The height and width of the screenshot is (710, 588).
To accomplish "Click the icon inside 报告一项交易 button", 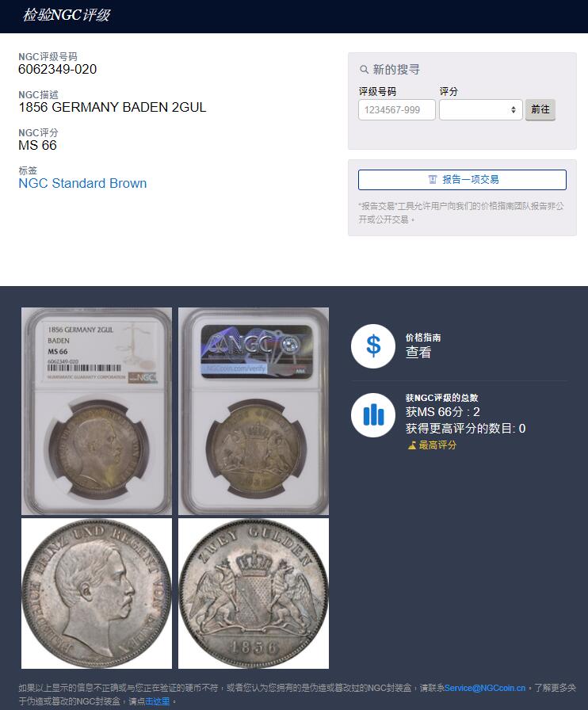I will coord(433,180).
